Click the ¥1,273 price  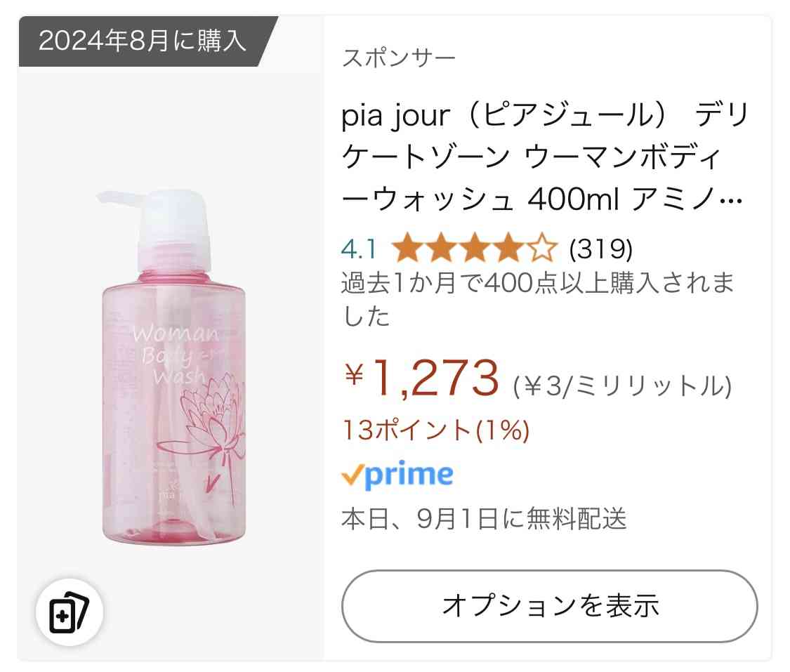[x=422, y=378]
